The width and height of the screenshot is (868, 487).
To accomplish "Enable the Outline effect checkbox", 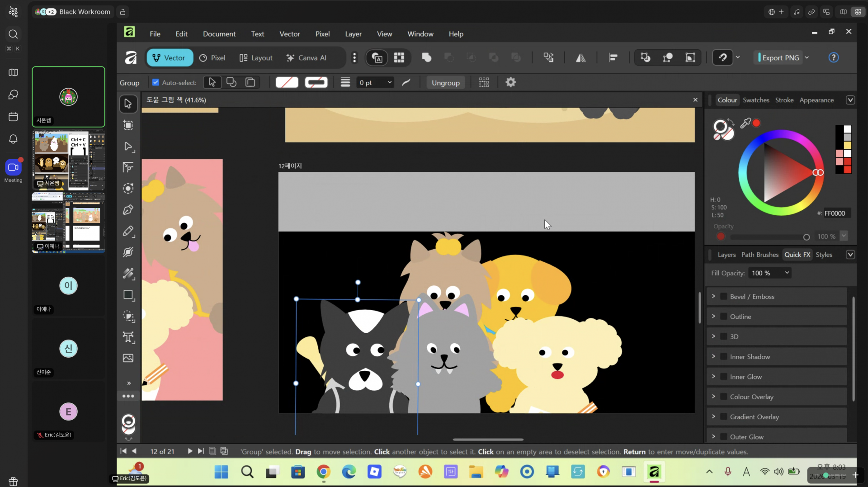I will [x=724, y=317].
